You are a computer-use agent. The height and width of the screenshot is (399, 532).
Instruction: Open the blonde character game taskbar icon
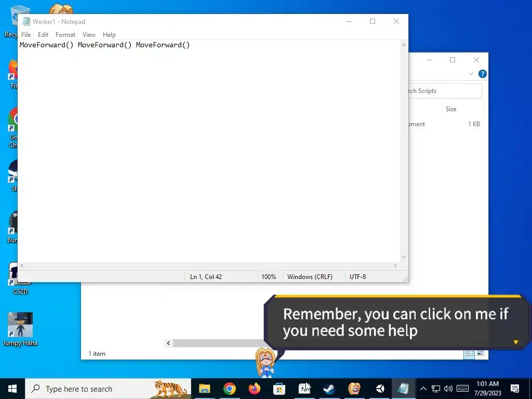pyautogui.click(x=354, y=389)
